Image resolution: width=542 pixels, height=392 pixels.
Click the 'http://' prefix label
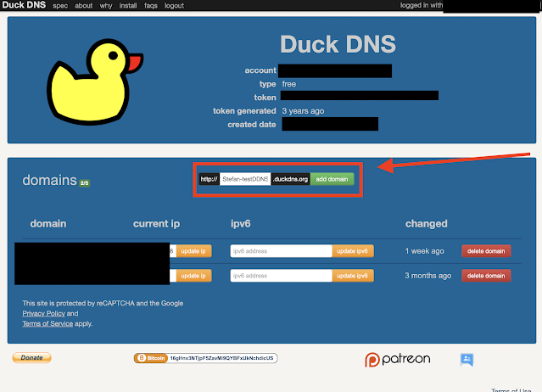point(210,179)
